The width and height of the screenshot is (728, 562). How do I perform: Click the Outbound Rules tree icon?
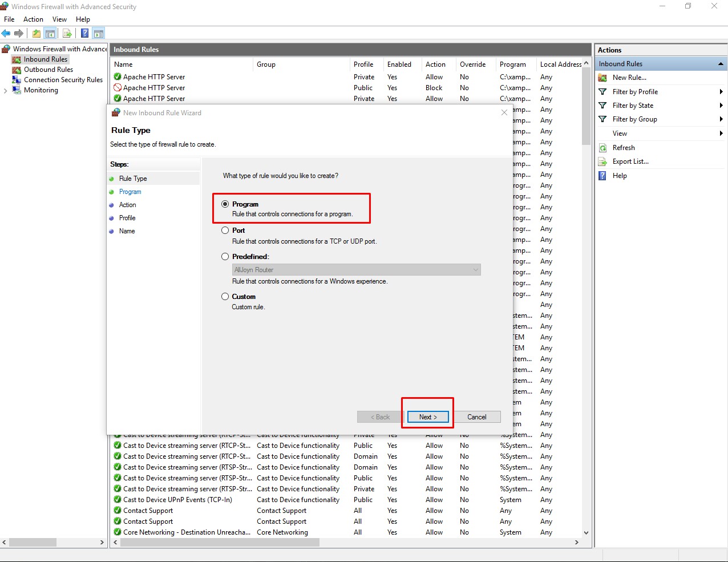[x=17, y=70]
